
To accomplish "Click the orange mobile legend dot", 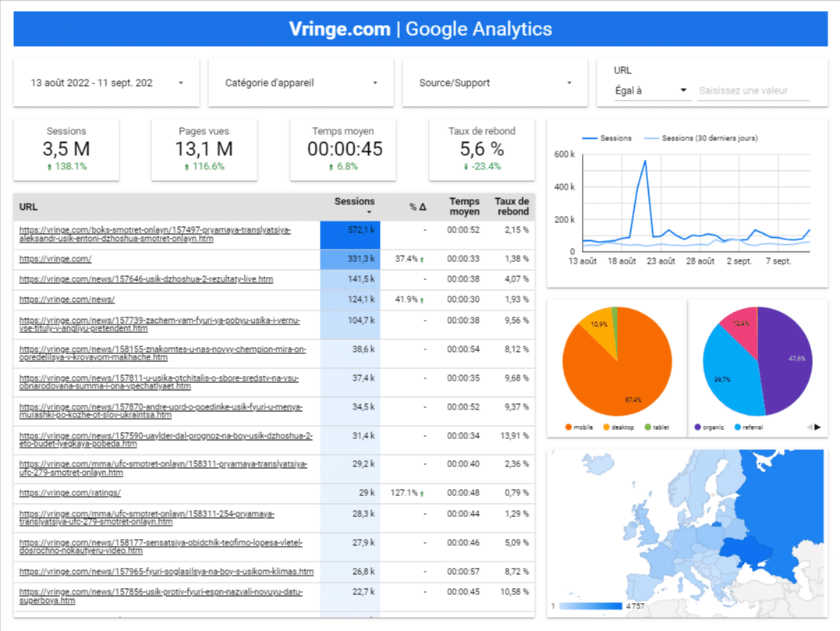I will pos(569,427).
